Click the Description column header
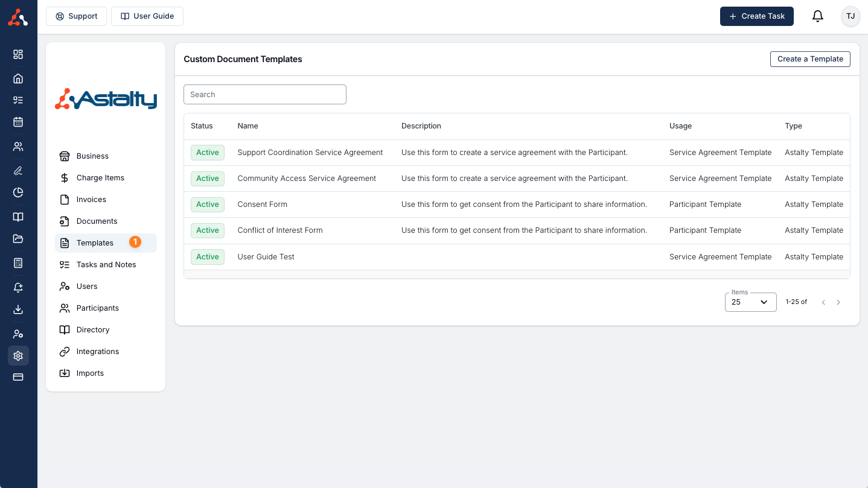The width and height of the screenshot is (868, 488). 421,126
